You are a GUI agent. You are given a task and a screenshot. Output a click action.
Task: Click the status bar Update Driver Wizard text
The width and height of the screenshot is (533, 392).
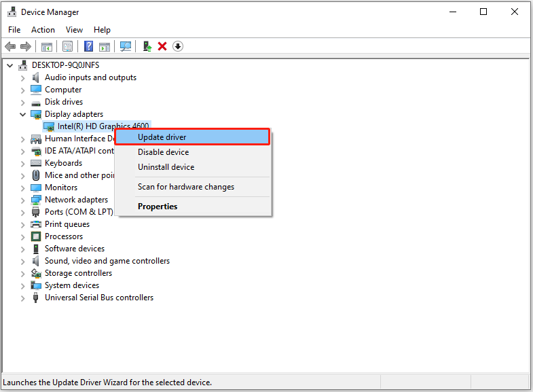(x=107, y=382)
